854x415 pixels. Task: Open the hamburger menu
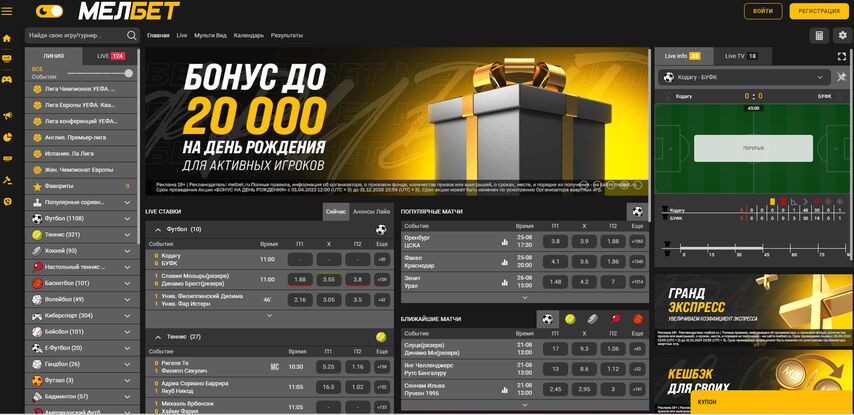7,11
